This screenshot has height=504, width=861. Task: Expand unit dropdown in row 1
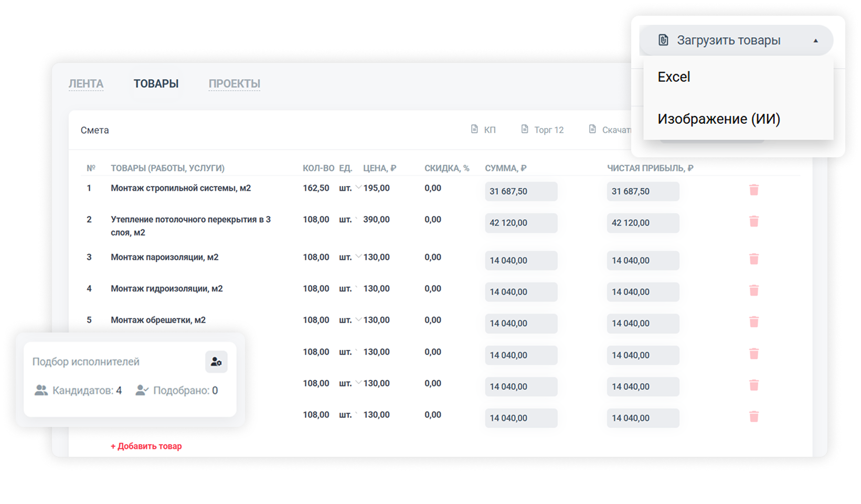(358, 187)
